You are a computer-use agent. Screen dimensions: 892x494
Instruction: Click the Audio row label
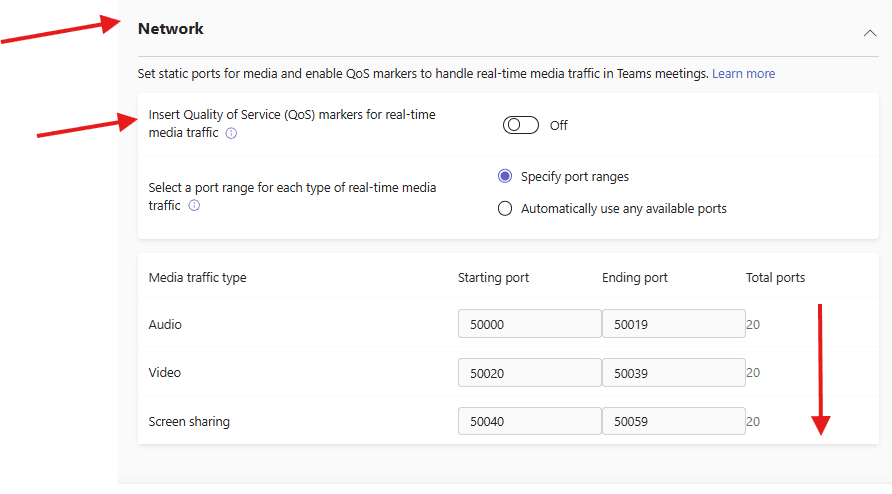point(165,325)
